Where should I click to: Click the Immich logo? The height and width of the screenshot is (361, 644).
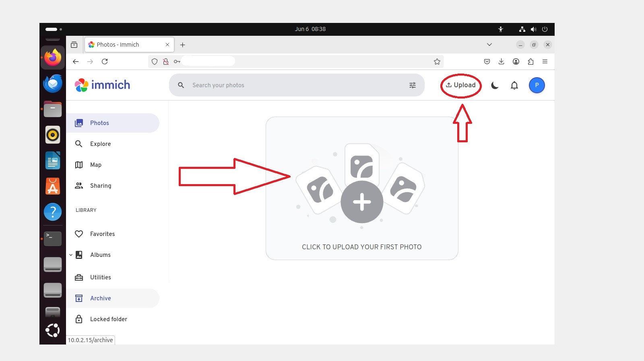[x=103, y=85]
